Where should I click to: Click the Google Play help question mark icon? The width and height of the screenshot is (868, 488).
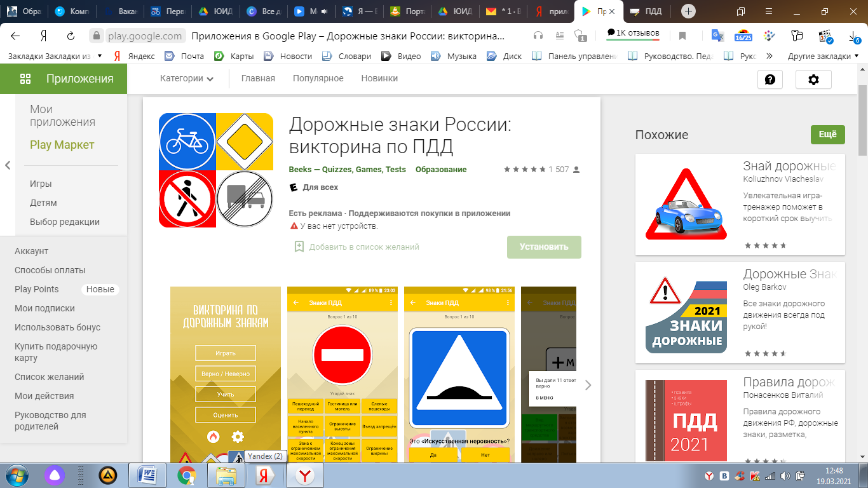pos(770,79)
